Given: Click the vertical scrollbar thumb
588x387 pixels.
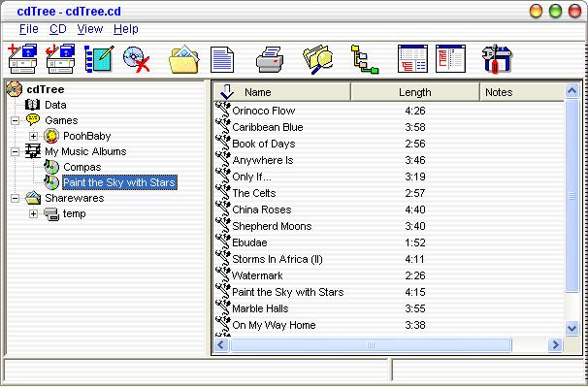Looking at the screenshot, I should 572,195.
